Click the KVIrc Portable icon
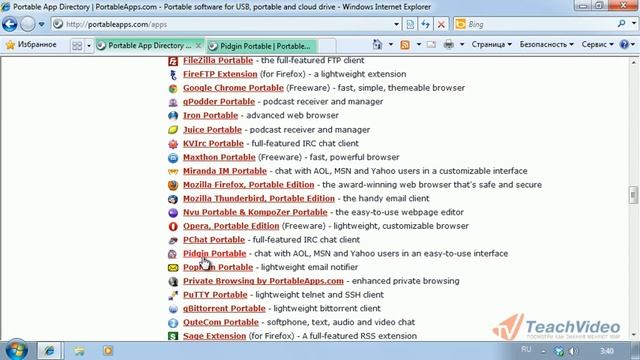Viewport: 640px width, 360px height. 173,144
